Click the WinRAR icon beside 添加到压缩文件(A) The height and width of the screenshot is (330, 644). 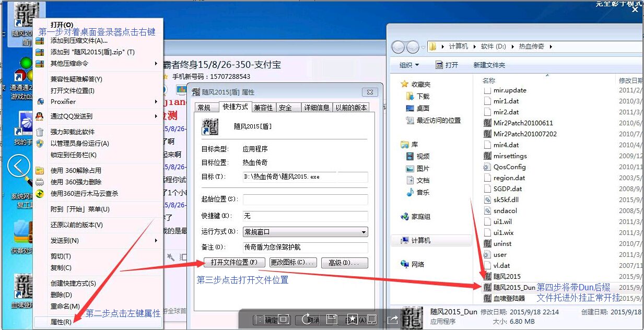(x=40, y=41)
